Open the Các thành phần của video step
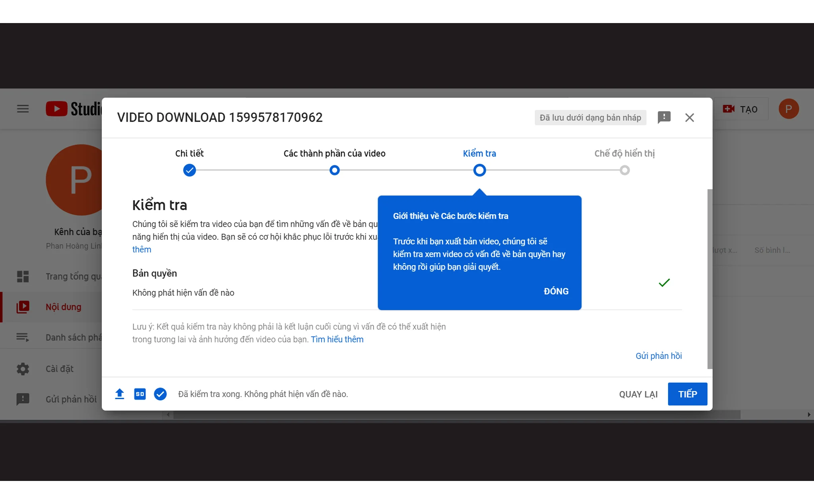Screen dimensions: 814x504 point(334,170)
